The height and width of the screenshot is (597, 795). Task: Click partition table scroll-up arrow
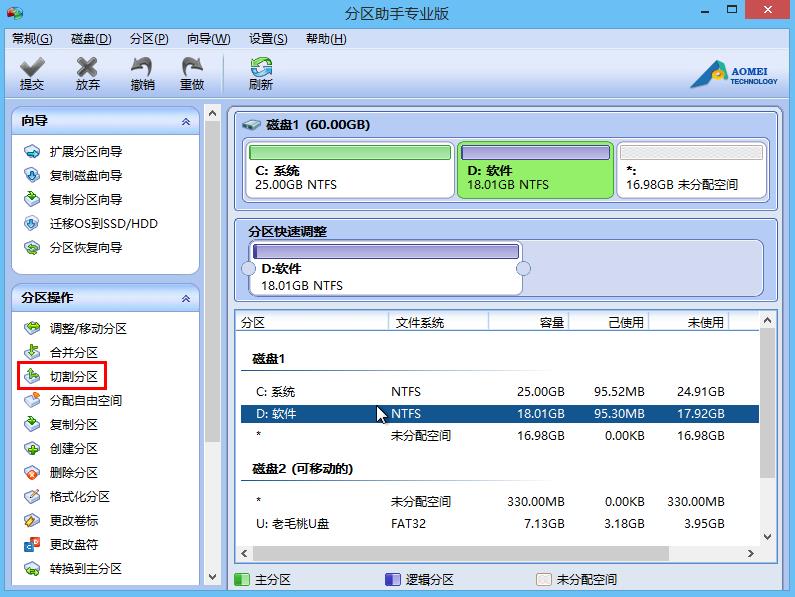pyautogui.click(x=768, y=321)
